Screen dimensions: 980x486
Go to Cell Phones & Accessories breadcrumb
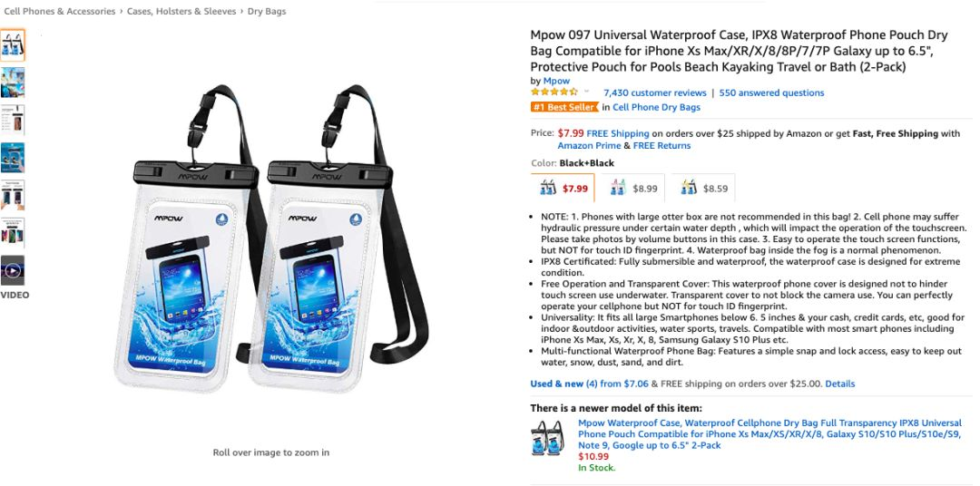click(x=59, y=11)
